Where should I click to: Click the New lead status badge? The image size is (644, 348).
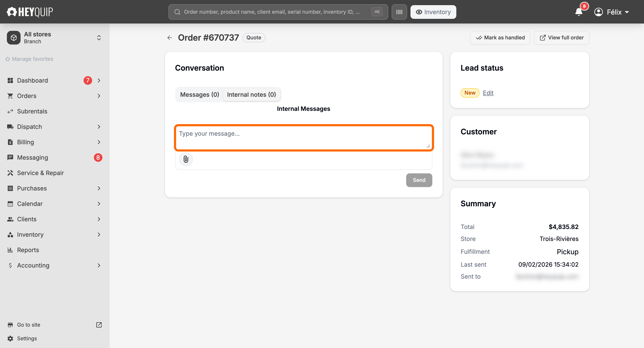point(470,93)
